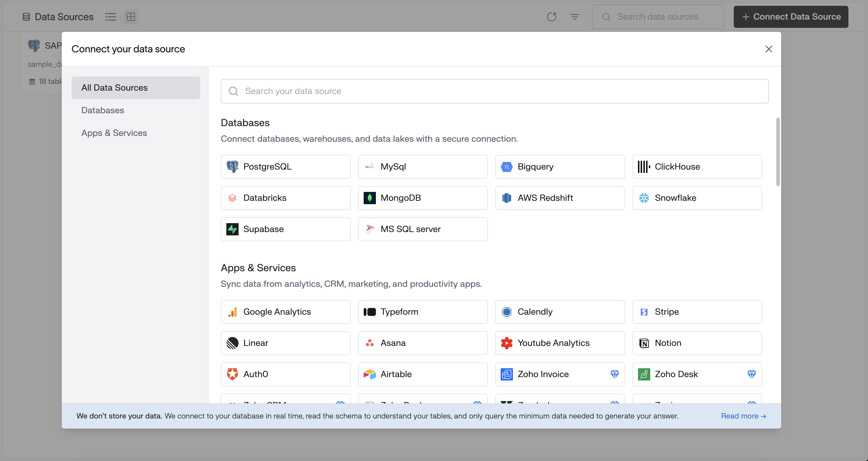Click the Supabase bolt icon
868x461 pixels.
click(232, 229)
